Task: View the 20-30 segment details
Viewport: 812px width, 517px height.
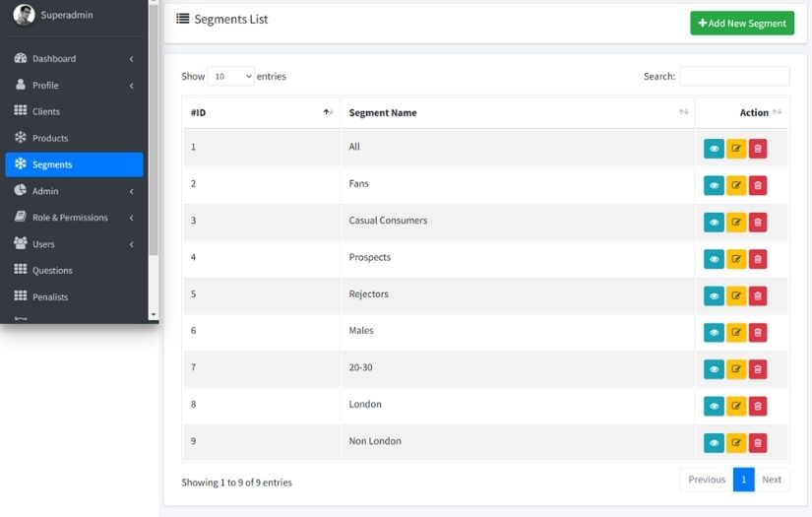Action: 714,369
